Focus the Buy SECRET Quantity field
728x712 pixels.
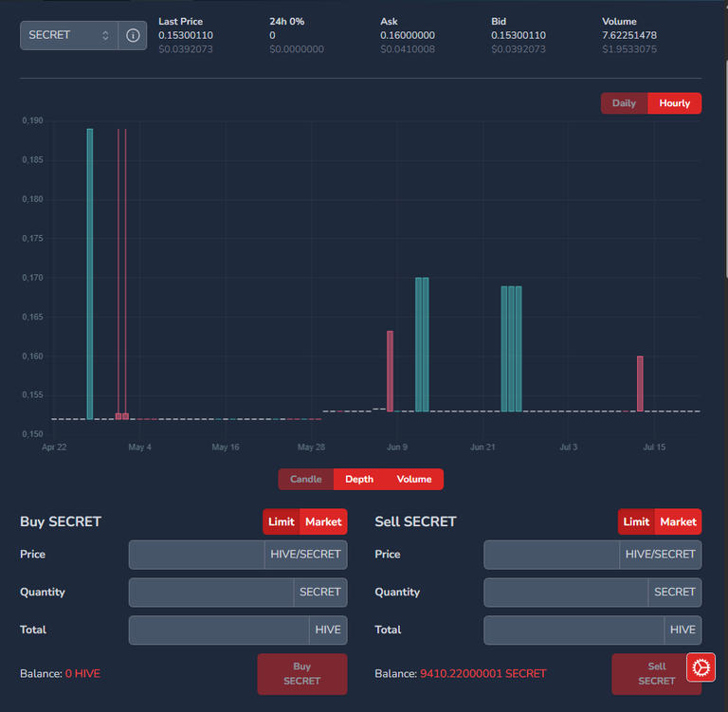(x=211, y=593)
